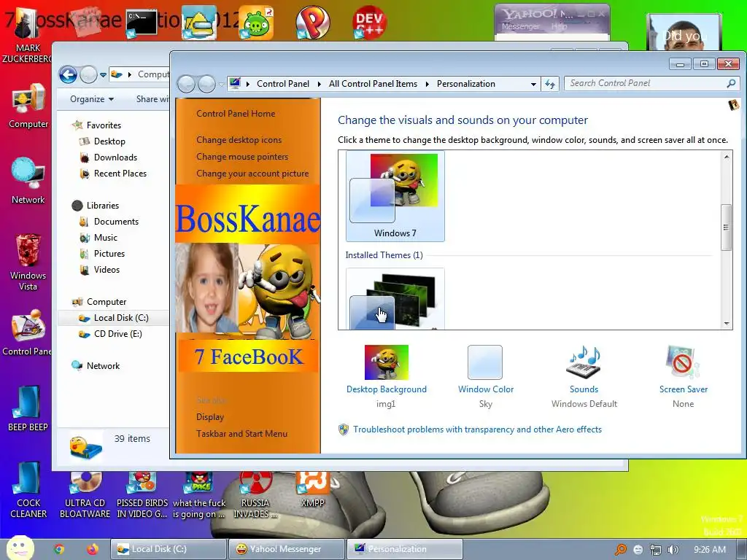Click the Sounds icon
Image resolution: width=747 pixels, height=560 pixels.
pyautogui.click(x=584, y=363)
